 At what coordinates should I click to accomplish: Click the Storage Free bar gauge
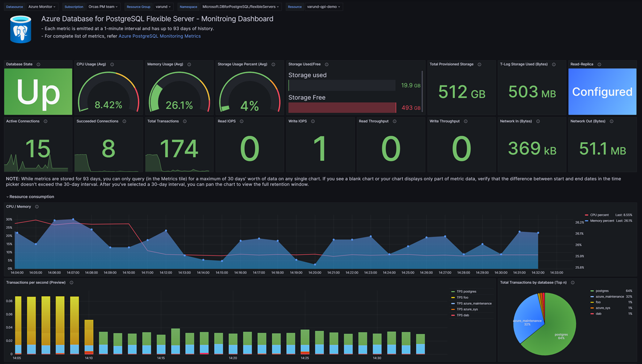(341, 107)
